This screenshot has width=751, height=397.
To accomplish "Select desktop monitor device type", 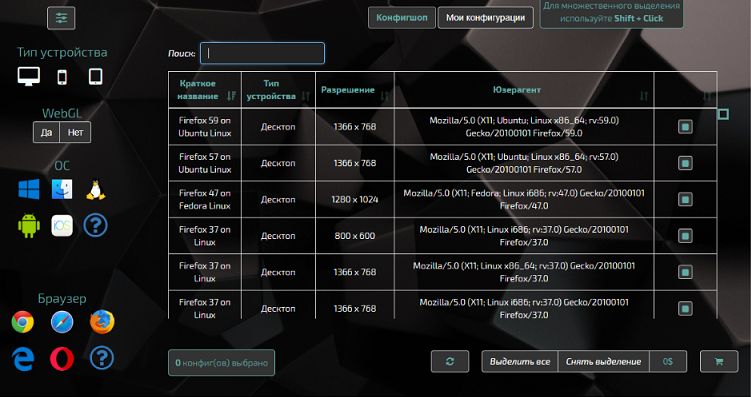I will click(29, 76).
